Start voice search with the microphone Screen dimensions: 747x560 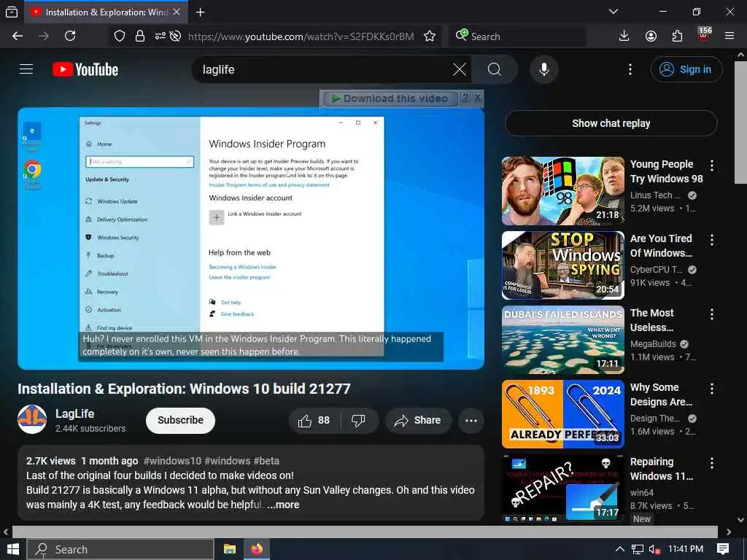[544, 69]
